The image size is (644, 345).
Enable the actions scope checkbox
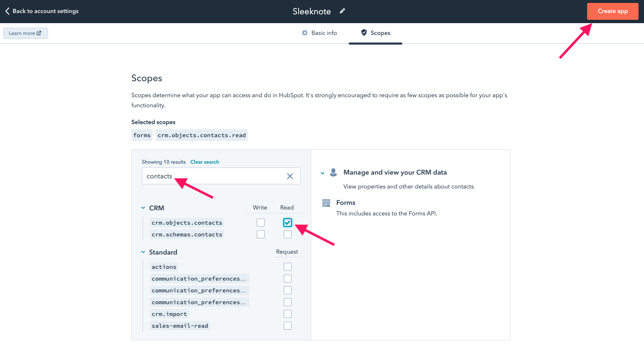[x=288, y=267]
